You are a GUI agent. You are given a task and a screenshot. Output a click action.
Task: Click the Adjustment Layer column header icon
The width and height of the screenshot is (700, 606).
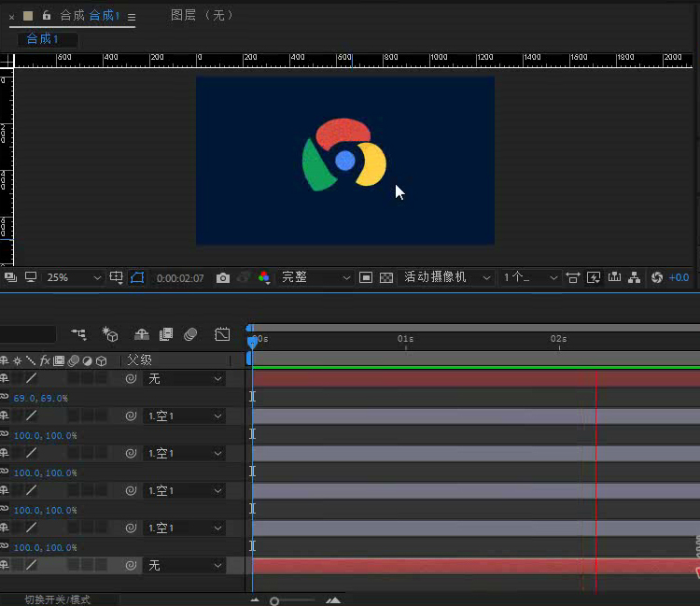(87, 360)
